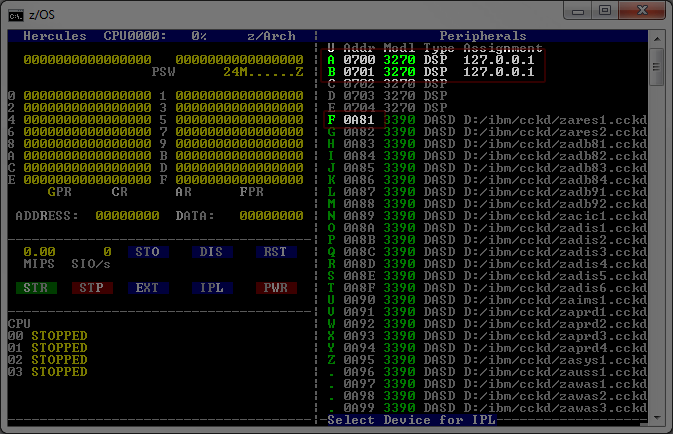
Task: Click the IPL button
Action: [212, 288]
